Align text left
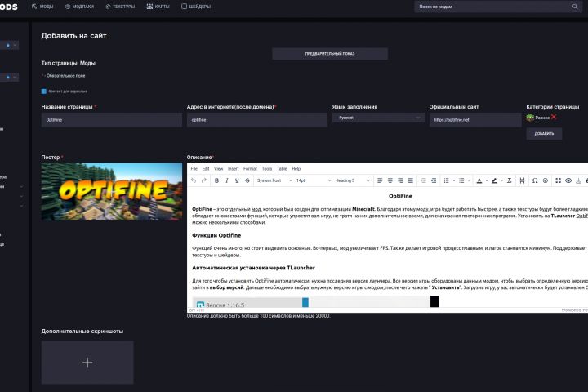Viewport: 588px width, 392px height. 380,180
